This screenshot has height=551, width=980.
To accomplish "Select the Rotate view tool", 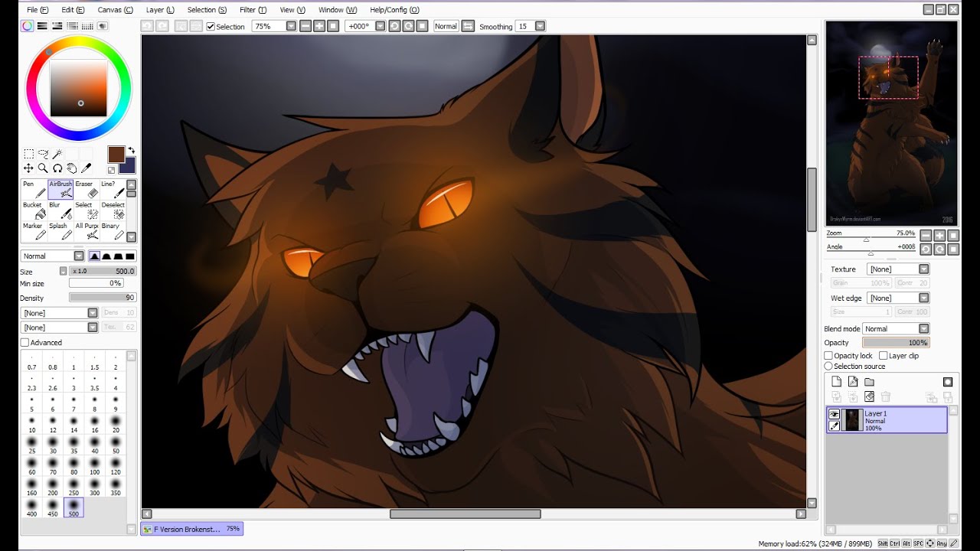I will pos(57,168).
